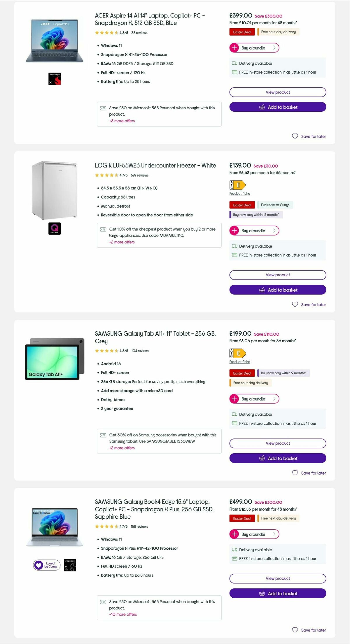Click the Loved by Currys badge under the Galaxy Book4
This screenshot has width=350, height=644.
point(46,565)
